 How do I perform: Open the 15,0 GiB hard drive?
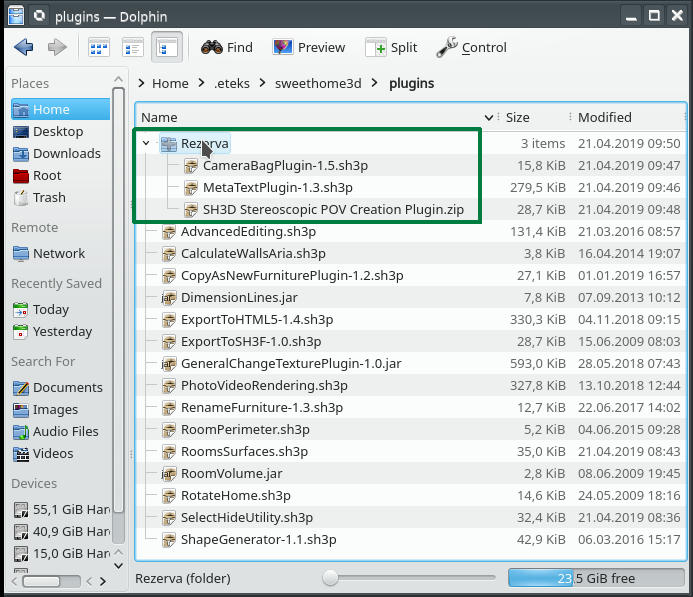(61, 554)
